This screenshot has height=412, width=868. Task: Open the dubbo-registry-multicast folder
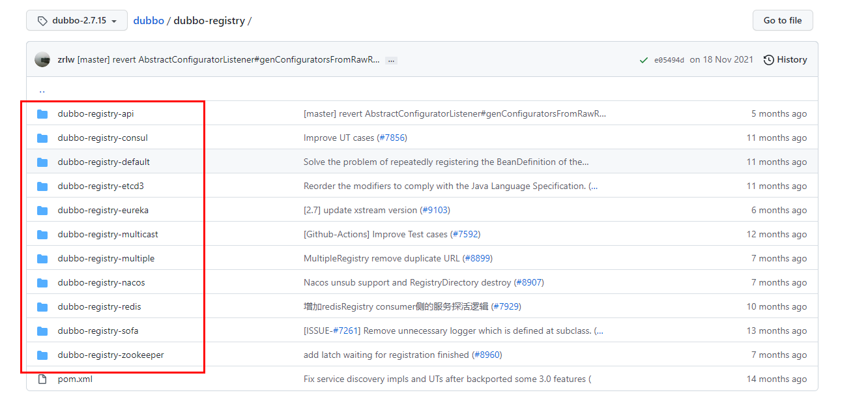pos(108,234)
